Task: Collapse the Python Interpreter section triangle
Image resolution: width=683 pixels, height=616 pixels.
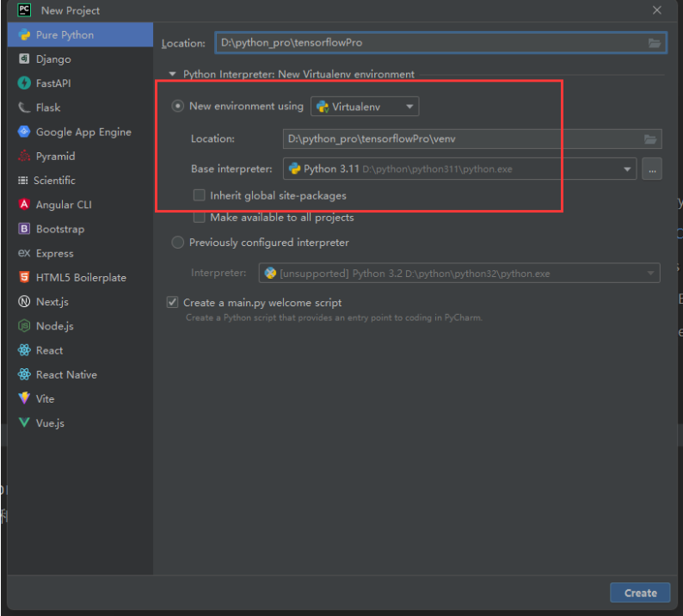Action: [x=173, y=74]
